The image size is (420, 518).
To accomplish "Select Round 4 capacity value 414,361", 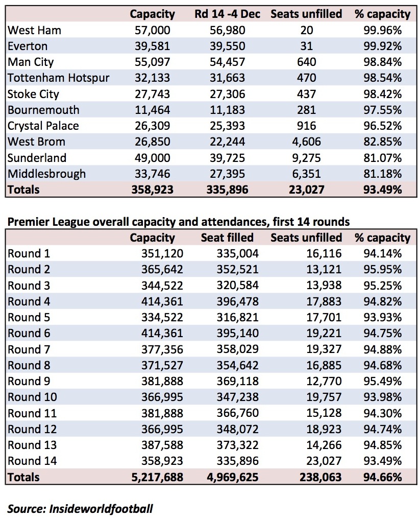I will pos(162,301).
